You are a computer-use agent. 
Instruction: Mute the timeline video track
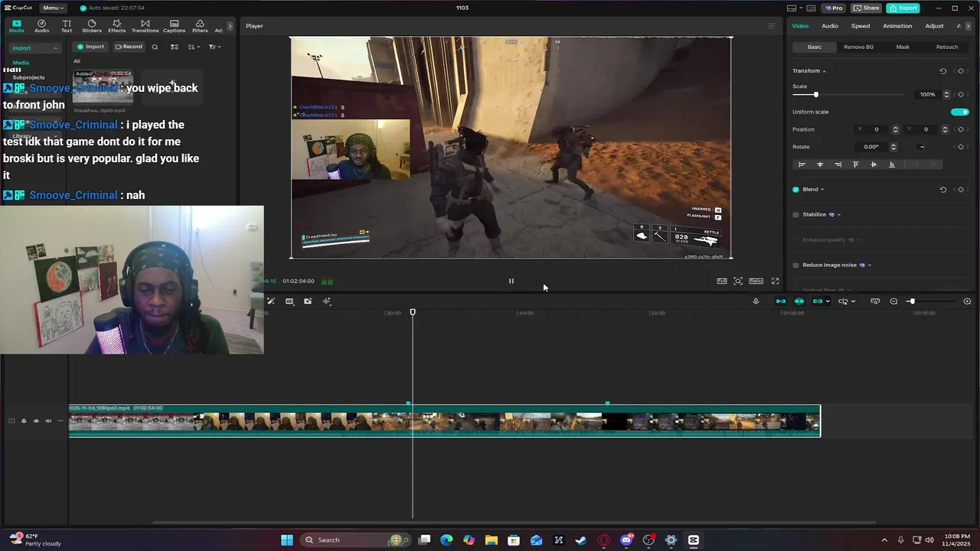[x=47, y=421]
